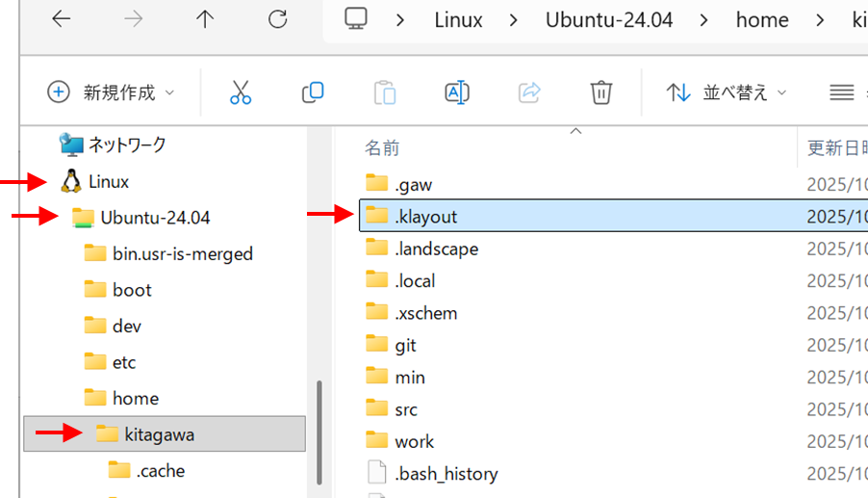Click the Delete trash can icon

[601, 92]
